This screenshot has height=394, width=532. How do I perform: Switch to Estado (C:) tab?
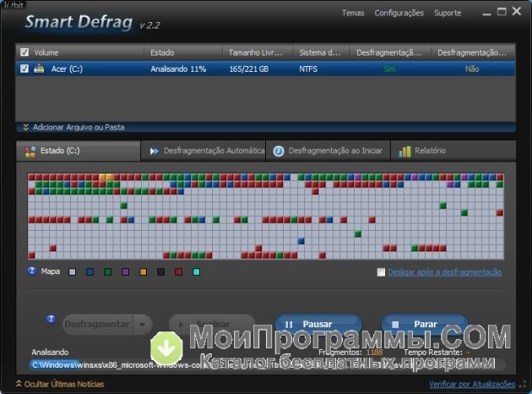pyautogui.click(x=78, y=150)
